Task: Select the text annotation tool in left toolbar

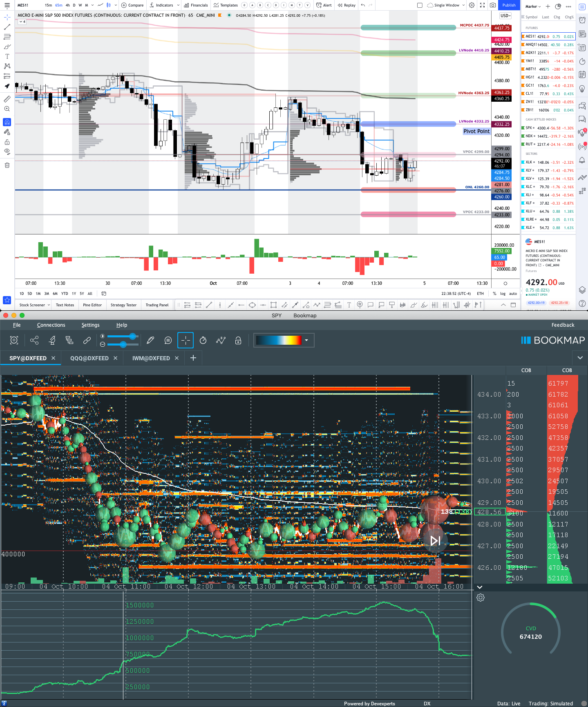Action: point(7,56)
